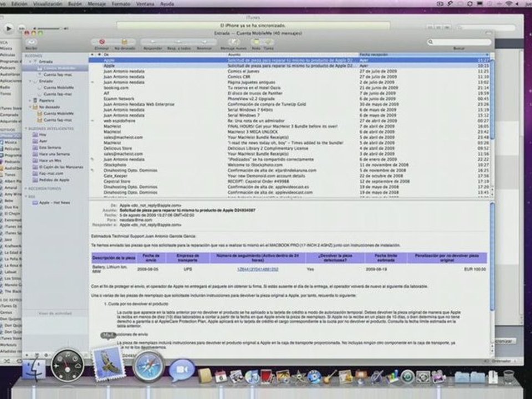Collapse the Enviado mailbox group
This screenshot has width=532, height=399.
pyautogui.click(x=30, y=81)
